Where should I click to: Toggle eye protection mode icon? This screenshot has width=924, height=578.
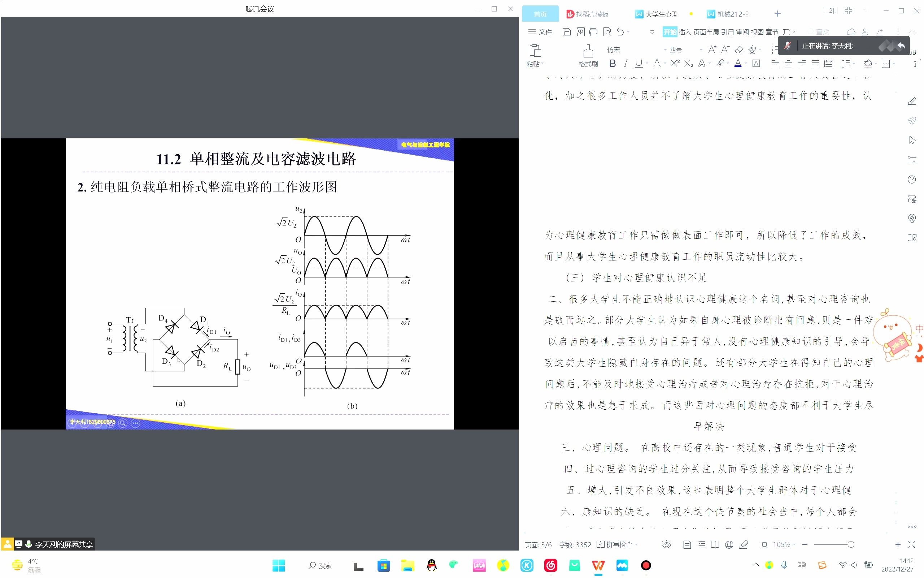point(666,545)
